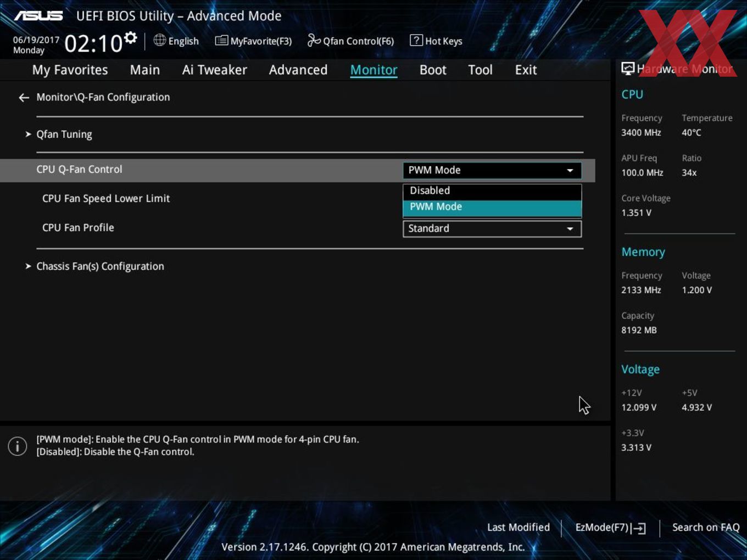This screenshot has width=747, height=560.
Task: Click the 4.932 V reading
Action: click(x=696, y=408)
